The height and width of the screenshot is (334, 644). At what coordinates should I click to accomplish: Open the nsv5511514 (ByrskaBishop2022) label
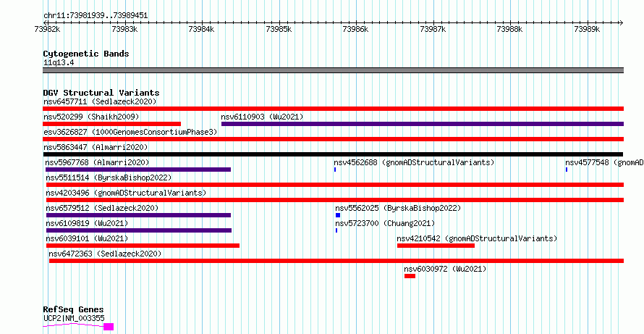pyautogui.click(x=109, y=178)
